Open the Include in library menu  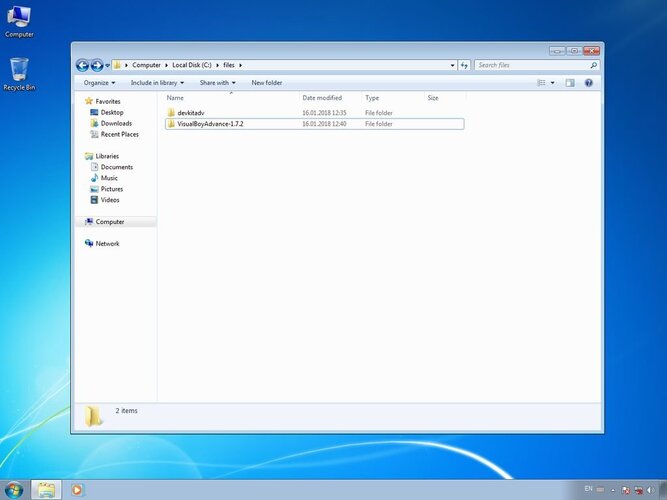(x=157, y=83)
